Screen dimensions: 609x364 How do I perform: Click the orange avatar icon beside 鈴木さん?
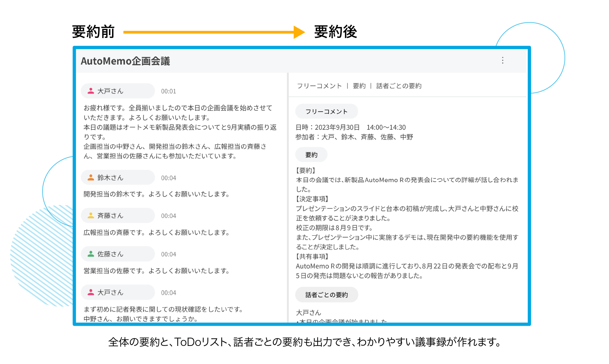(x=91, y=178)
